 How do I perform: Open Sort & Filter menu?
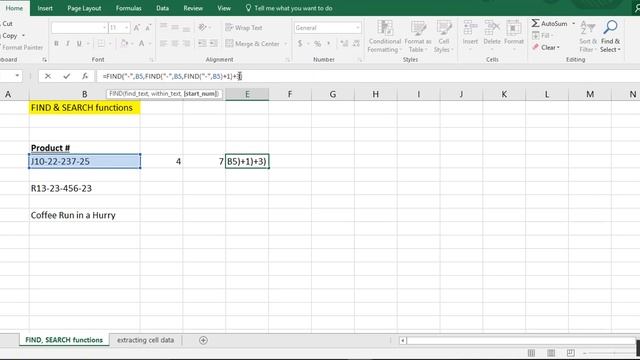click(588, 37)
